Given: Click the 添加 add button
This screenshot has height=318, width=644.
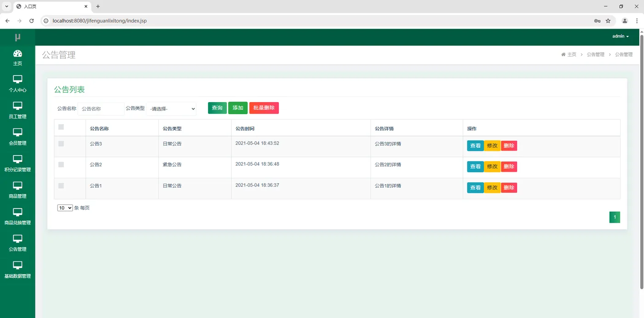Looking at the screenshot, I should pos(238,108).
